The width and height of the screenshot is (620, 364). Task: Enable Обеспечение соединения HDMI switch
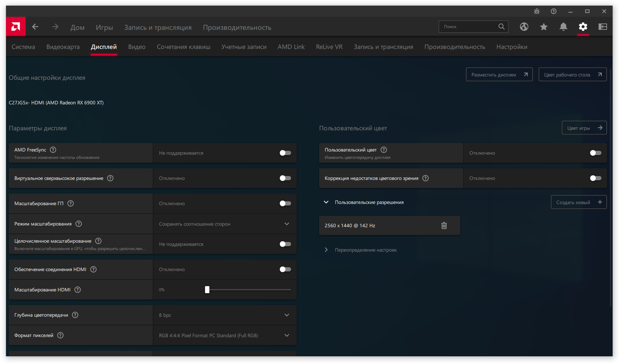click(x=285, y=269)
